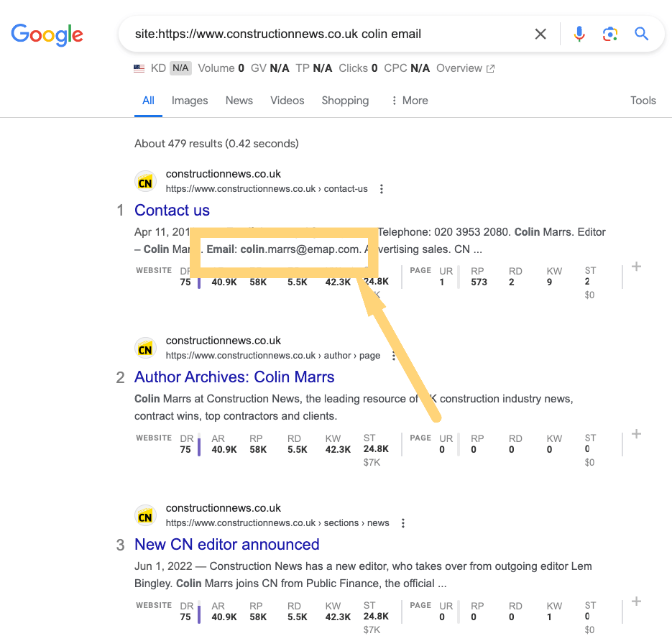Screen dimensions: 672x636
Task: Start voice search with microphone icon
Action: pos(579,34)
